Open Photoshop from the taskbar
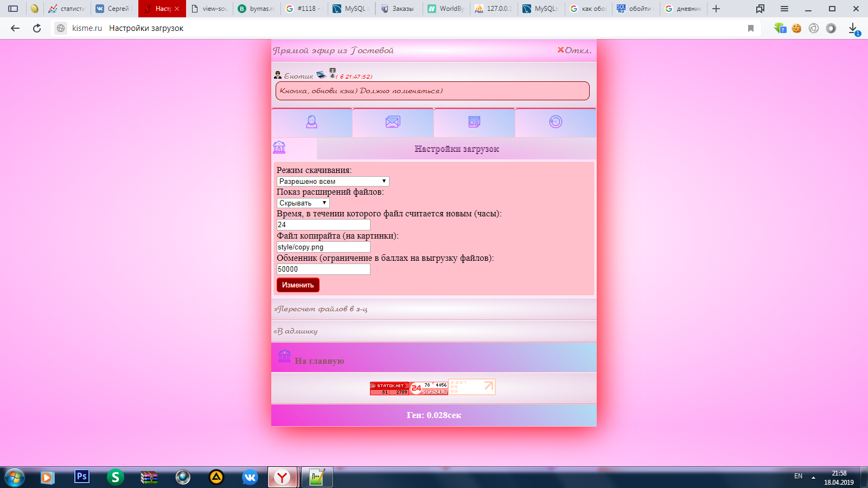Screen dimensions: 868x488 [81, 477]
